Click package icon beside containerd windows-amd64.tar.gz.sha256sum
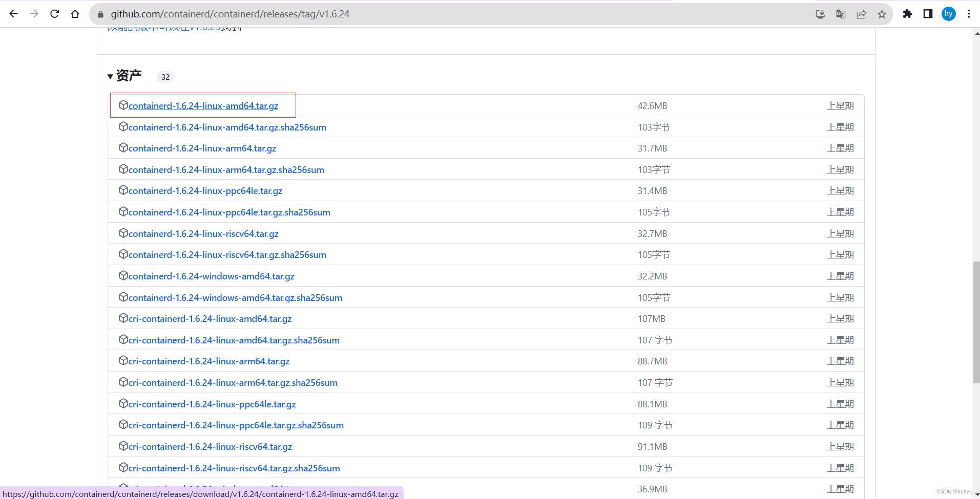This screenshot has height=499, width=980. tap(123, 297)
